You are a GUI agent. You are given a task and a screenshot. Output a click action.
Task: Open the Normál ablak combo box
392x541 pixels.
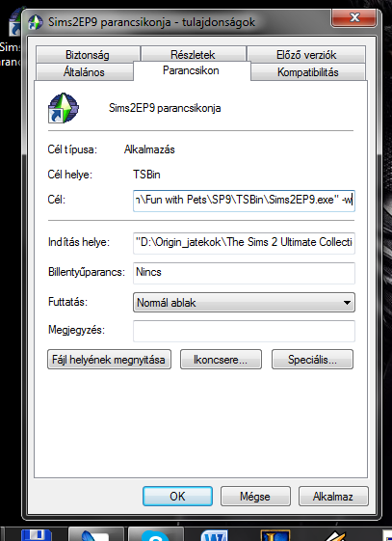244,303
